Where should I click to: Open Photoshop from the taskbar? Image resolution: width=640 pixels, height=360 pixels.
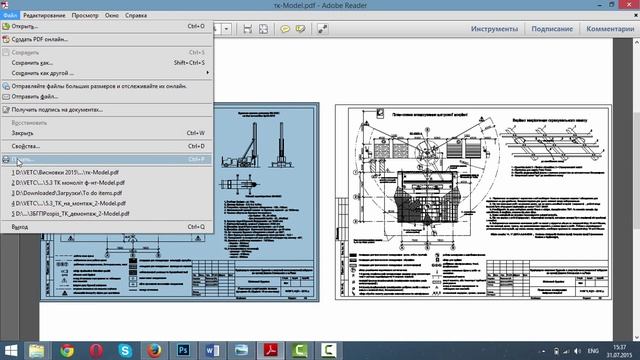pos(183,351)
